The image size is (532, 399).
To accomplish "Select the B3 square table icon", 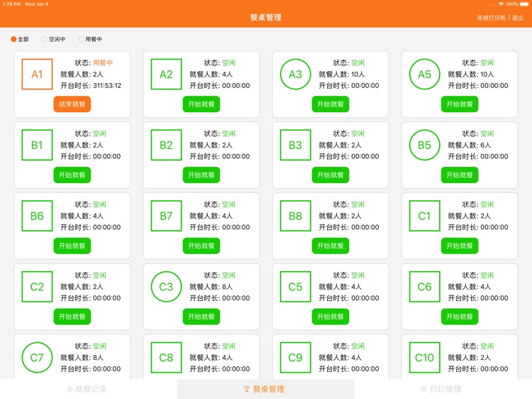I will [296, 145].
